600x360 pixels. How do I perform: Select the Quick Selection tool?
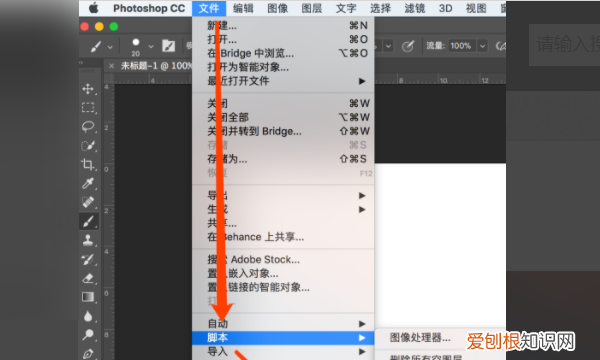(88, 146)
